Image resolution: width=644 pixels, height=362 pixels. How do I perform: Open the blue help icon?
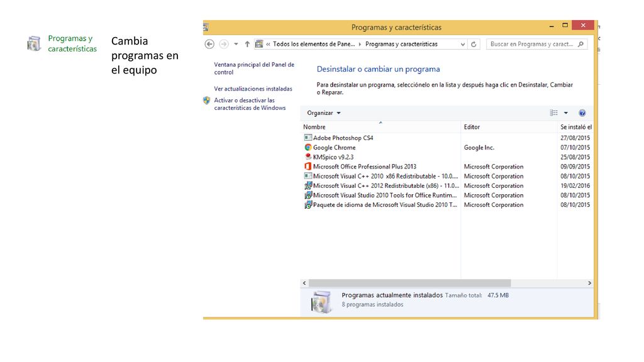(582, 113)
